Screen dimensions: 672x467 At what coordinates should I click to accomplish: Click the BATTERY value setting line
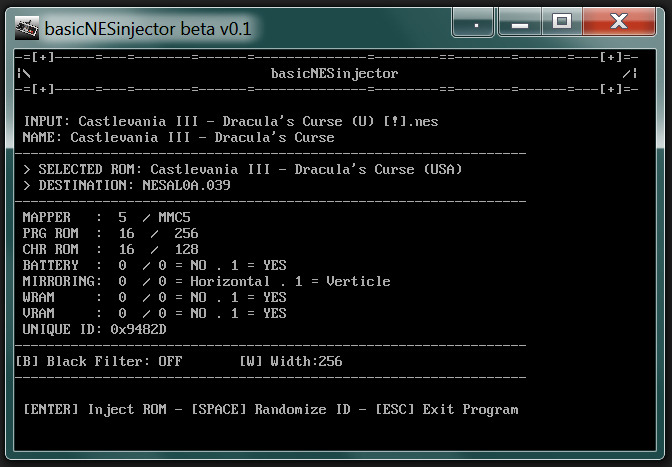(154, 265)
